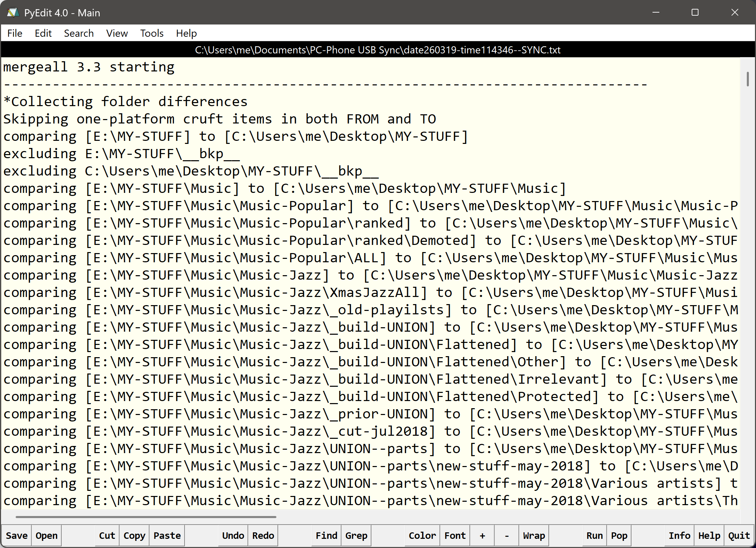The image size is (756, 548).
Task: Open the View menu
Action: tap(117, 33)
